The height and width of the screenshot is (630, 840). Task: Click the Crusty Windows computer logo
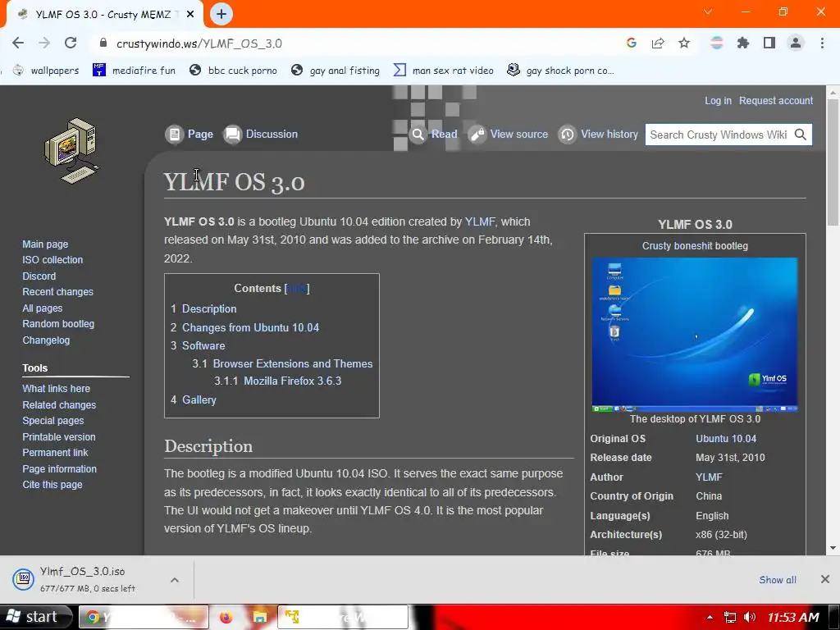click(72, 151)
